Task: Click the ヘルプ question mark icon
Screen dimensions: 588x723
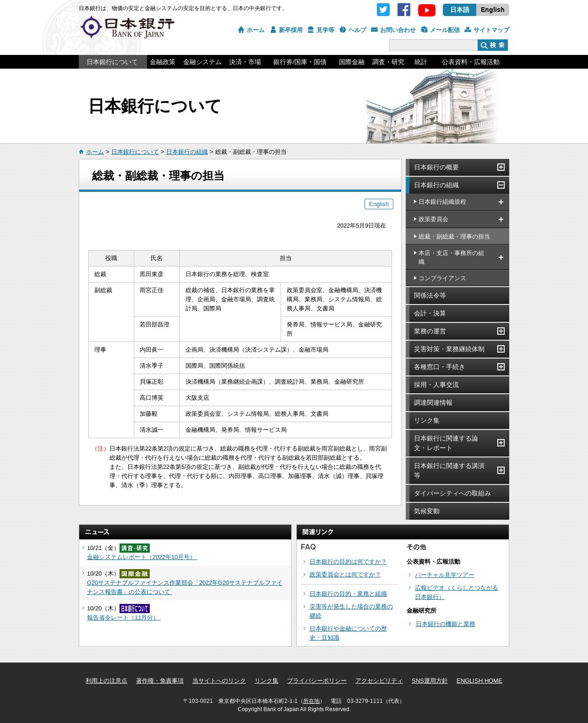Action: click(343, 30)
